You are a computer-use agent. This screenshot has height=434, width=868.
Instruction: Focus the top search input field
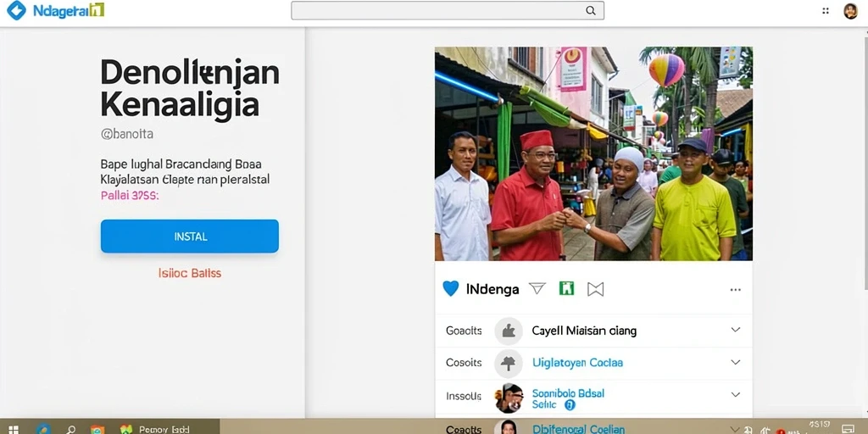[x=448, y=10]
